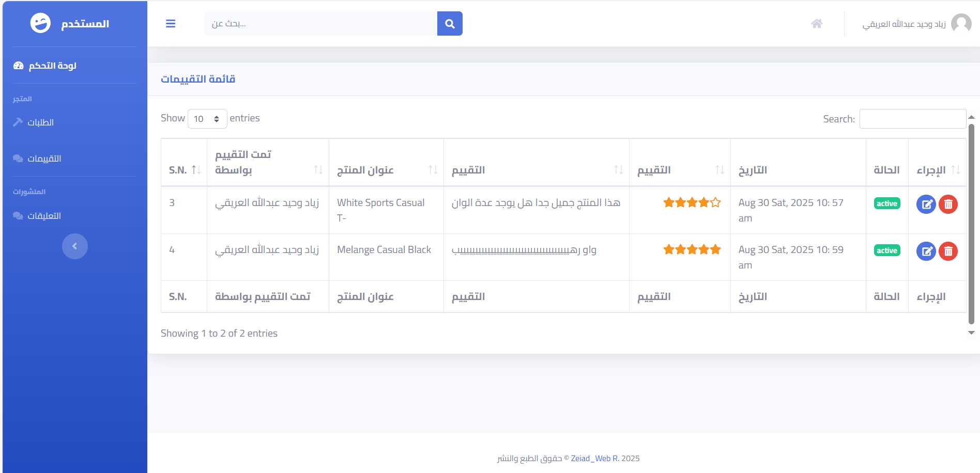
Task: Click the table's vertical scrollbar
Action: (x=971, y=225)
